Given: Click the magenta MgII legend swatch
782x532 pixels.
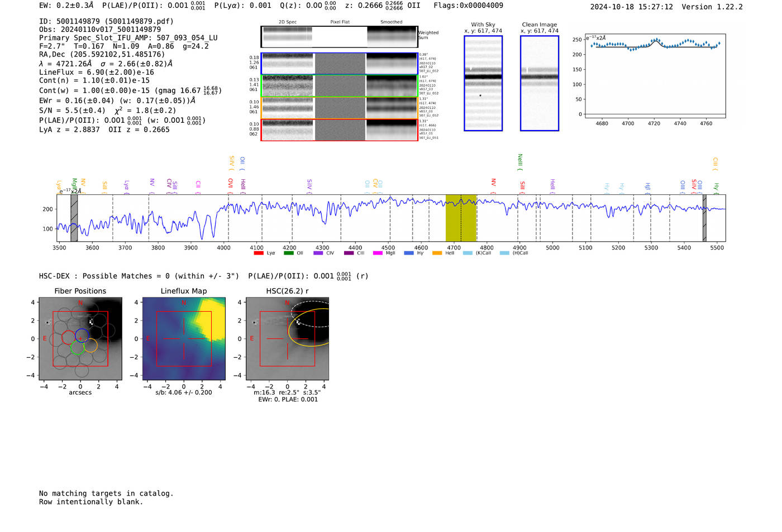Looking at the screenshot, I should 378,253.
